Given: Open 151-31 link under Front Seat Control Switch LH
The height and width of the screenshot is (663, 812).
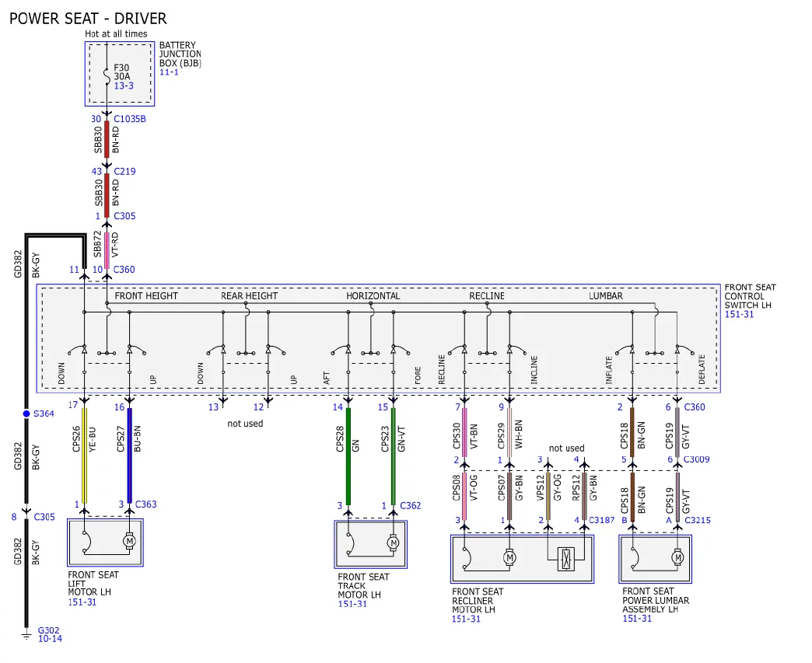Looking at the screenshot, I should (x=739, y=314).
